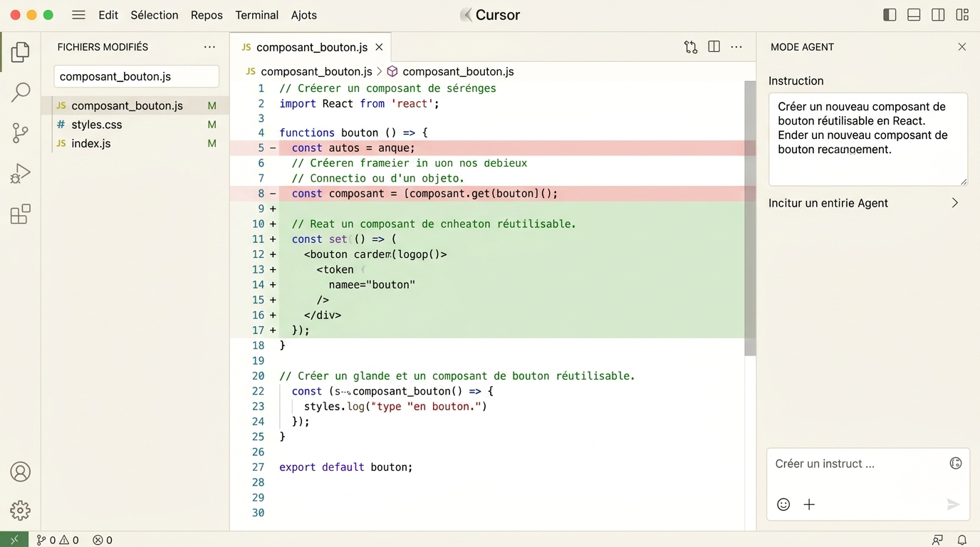Viewport: 980px width, 547px height.
Task: Select the composant_bouton.js editor tab
Action: pyautogui.click(x=311, y=47)
